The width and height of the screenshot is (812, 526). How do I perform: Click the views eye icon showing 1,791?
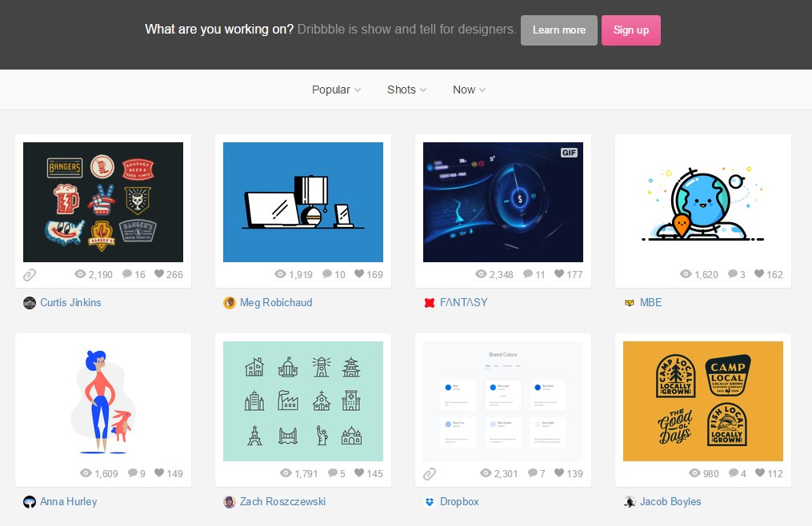pyautogui.click(x=286, y=473)
